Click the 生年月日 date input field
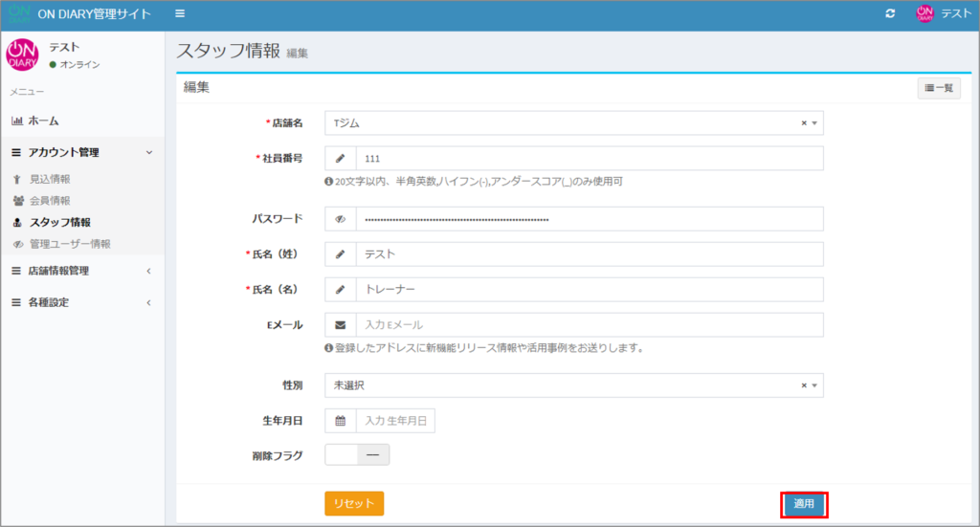Viewport: 980px width, 527px height. coord(395,421)
